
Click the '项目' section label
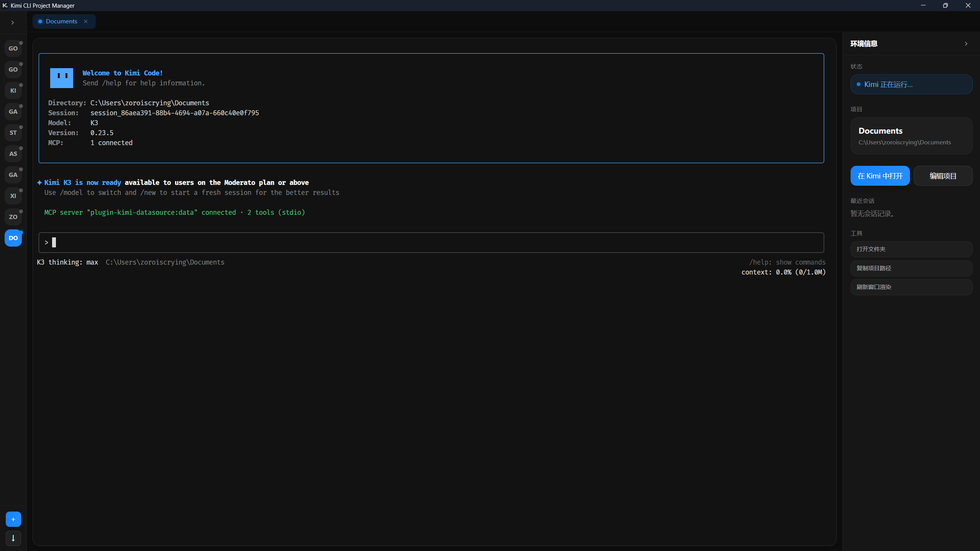857,110
